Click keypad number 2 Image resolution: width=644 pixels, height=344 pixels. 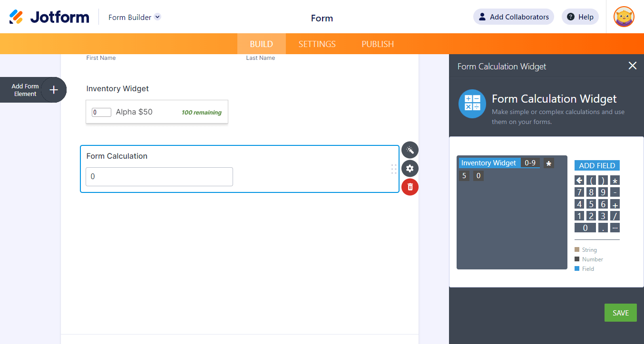click(591, 216)
